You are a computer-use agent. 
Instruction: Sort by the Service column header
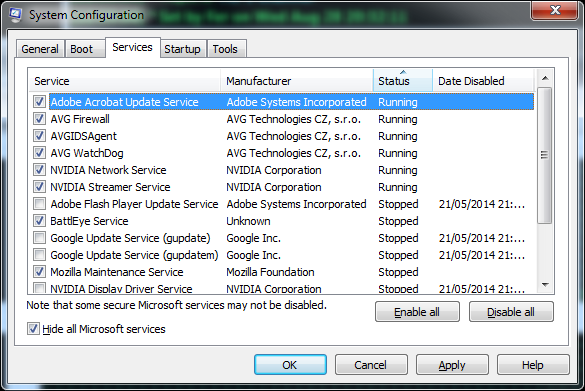(124, 81)
